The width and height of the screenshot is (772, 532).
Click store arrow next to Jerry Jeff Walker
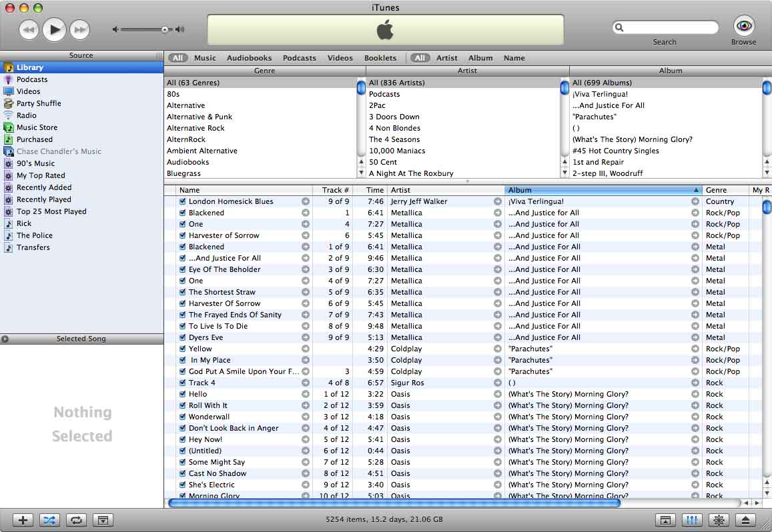point(498,201)
